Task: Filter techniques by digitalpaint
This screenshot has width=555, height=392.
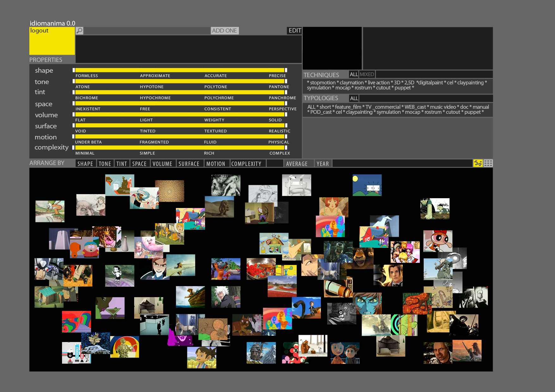Action: (431, 83)
